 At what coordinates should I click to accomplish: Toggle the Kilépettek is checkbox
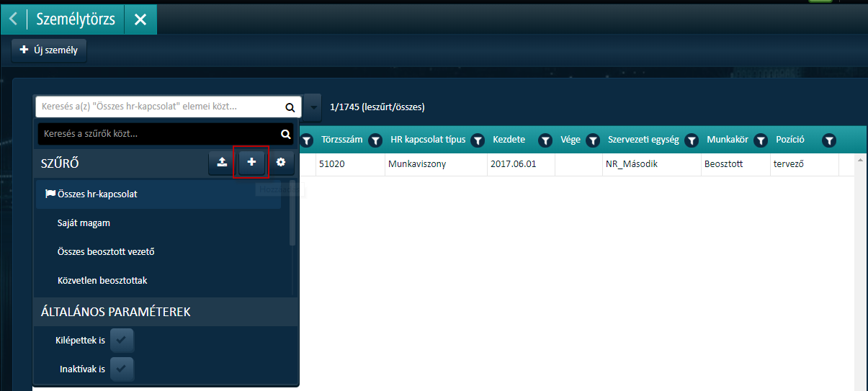[x=122, y=339]
